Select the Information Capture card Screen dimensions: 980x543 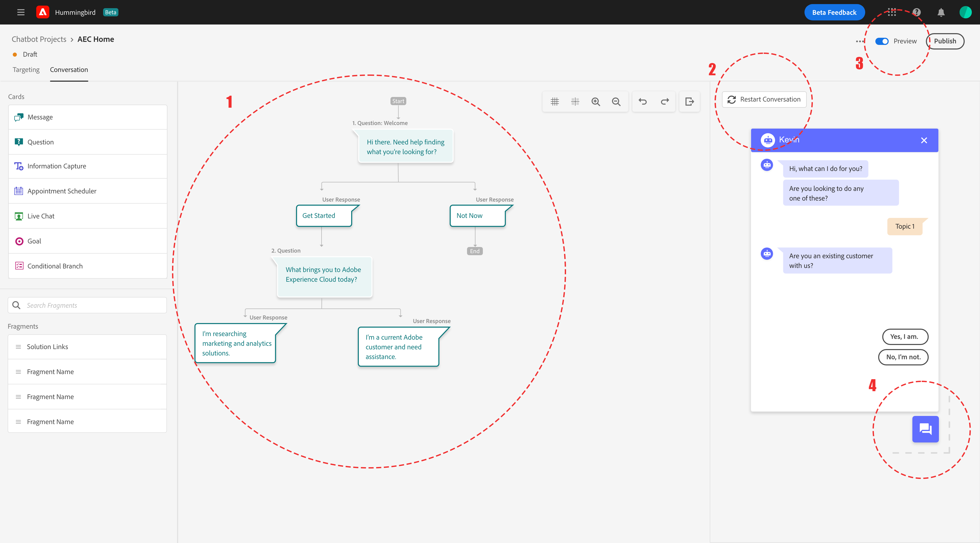[88, 166]
